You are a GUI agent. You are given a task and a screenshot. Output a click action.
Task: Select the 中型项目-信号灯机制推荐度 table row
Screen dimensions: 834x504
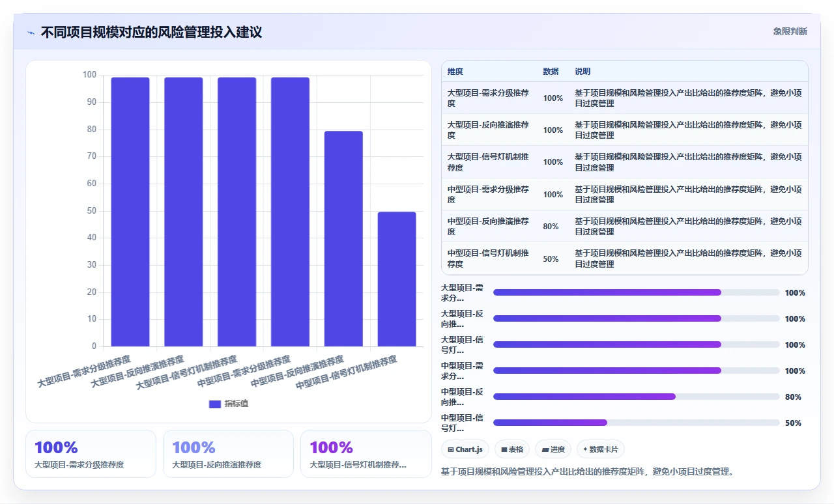pyautogui.click(x=625, y=259)
